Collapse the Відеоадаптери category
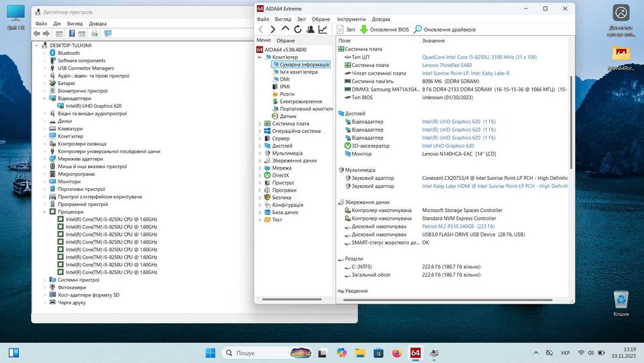The image size is (644, 363). (44, 98)
